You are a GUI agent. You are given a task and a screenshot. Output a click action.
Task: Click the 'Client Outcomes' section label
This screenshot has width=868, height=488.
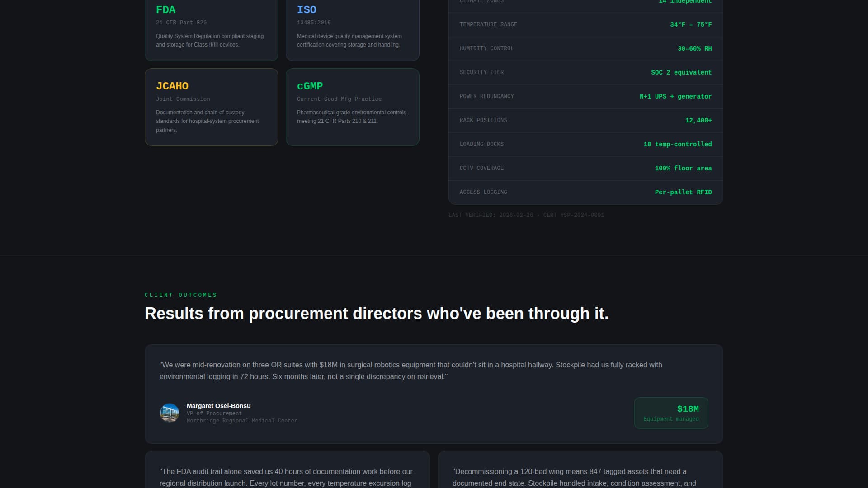click(x=181, y=295)
